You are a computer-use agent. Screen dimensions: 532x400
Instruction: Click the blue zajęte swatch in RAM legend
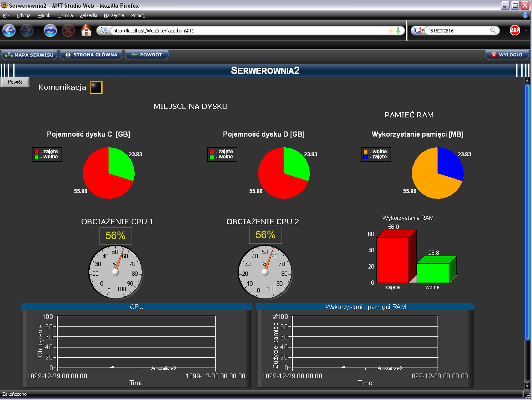point(366,157)
